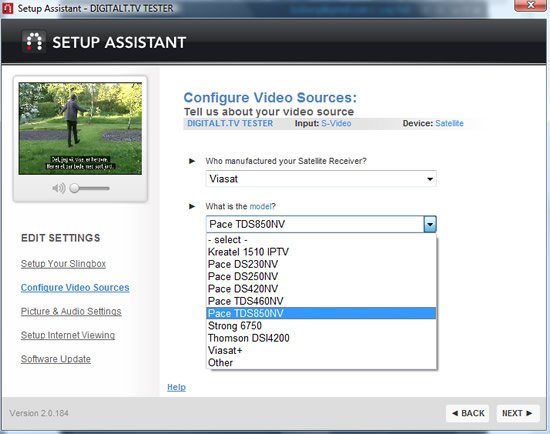
Task: Mute audio with the speaker icon
Action: (x=59, y=188)
